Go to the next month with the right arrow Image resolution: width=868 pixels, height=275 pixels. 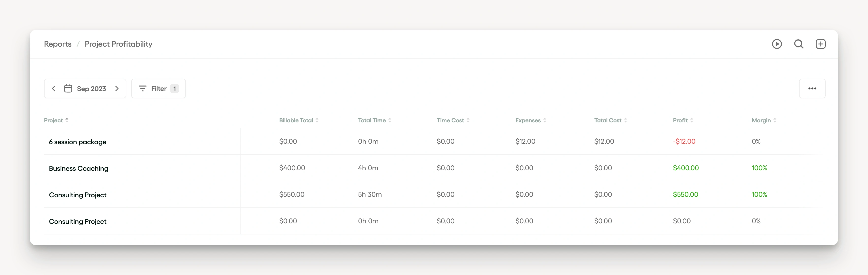coord(117,88)
